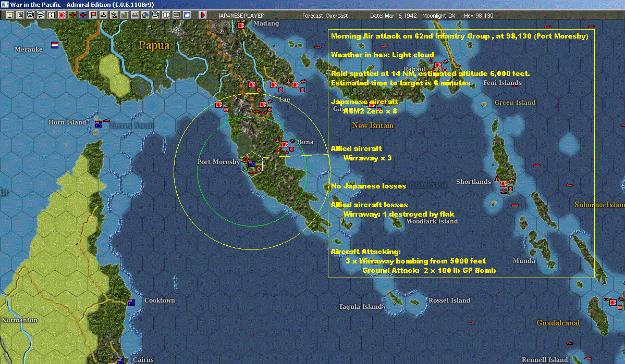This screenshot has height=364, width=625.
Task: Select the red plane on green icon
Action: [72, 15]
